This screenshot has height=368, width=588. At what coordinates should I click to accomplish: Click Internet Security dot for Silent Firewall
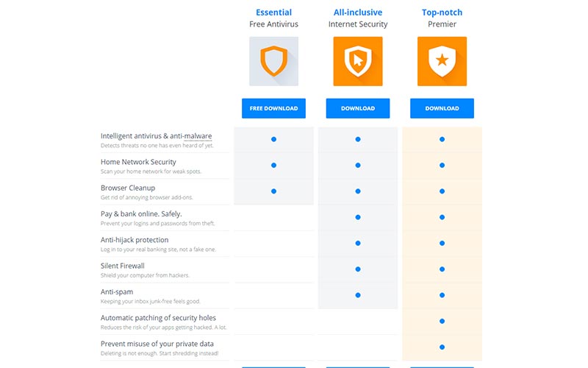point(358,269)
